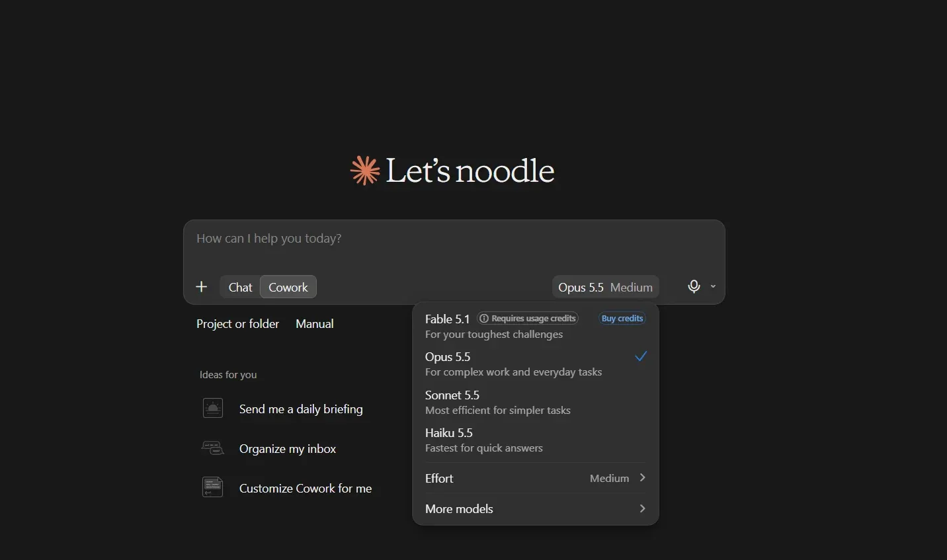Open the Opus 5.5 Medium model selector

point(605,287)
